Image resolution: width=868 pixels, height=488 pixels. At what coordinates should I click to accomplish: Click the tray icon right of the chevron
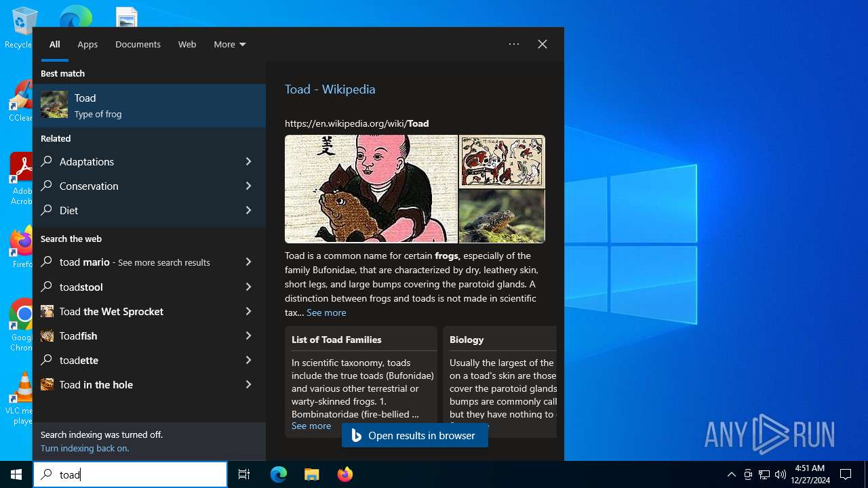click(x=748, y=474)
